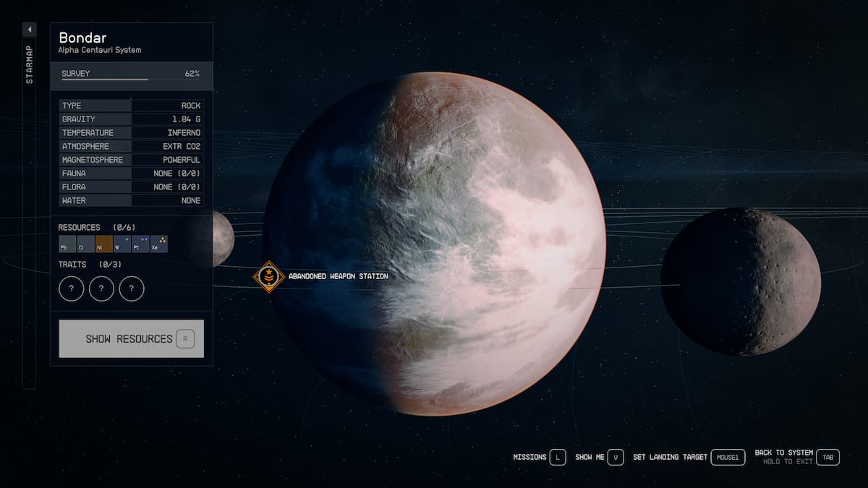Collapse the Starmap panel with arrow

(29, 30)
